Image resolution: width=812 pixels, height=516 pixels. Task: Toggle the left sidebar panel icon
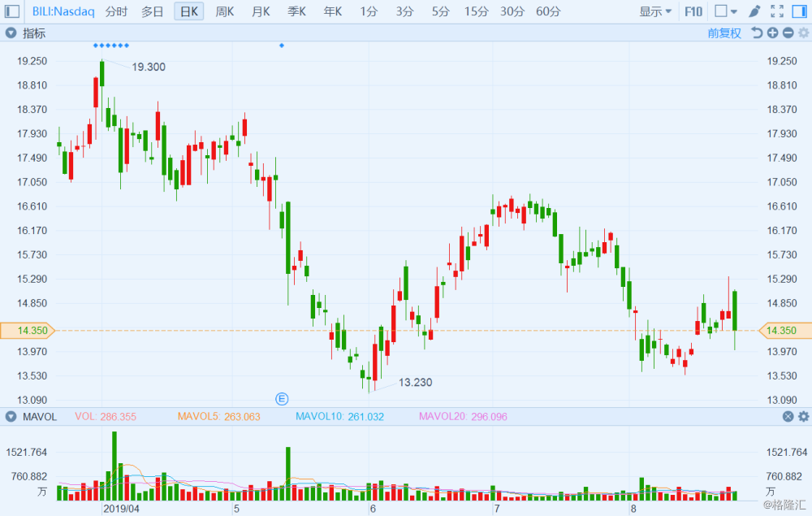pos(12,11)
